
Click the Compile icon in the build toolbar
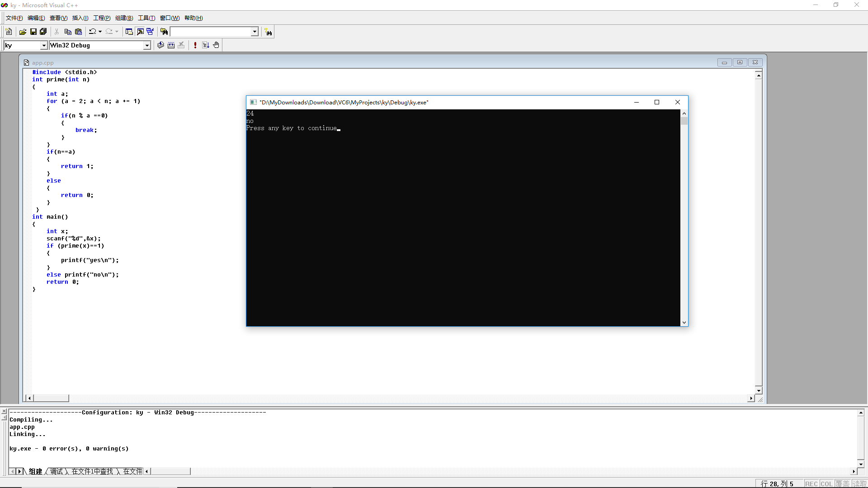tap(160, 45)
